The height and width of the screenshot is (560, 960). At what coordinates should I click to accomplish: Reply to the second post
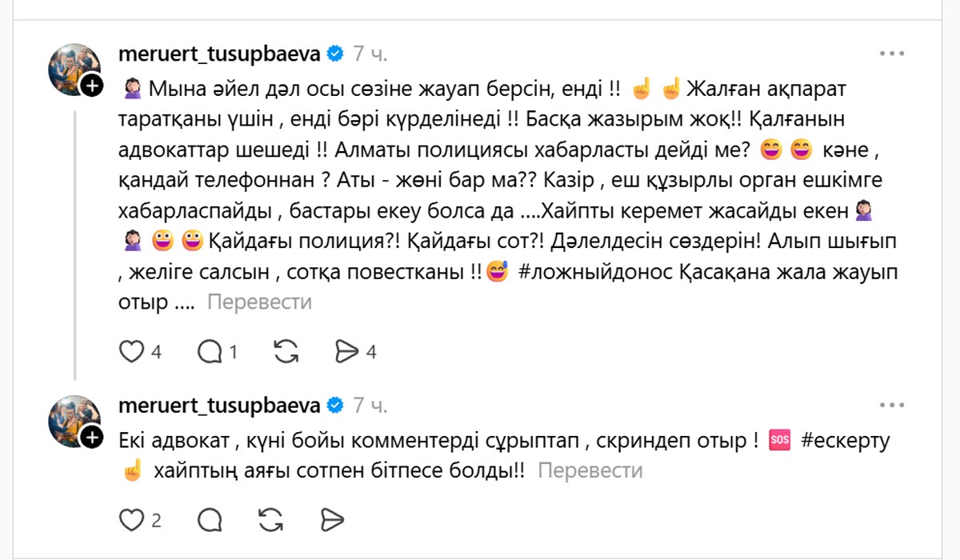[x=210, y=520]
